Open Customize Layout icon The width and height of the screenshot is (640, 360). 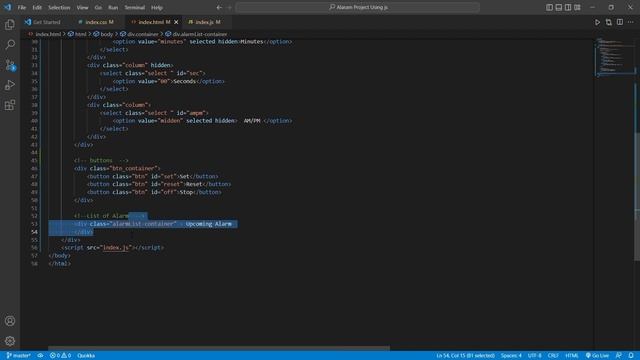577,7
